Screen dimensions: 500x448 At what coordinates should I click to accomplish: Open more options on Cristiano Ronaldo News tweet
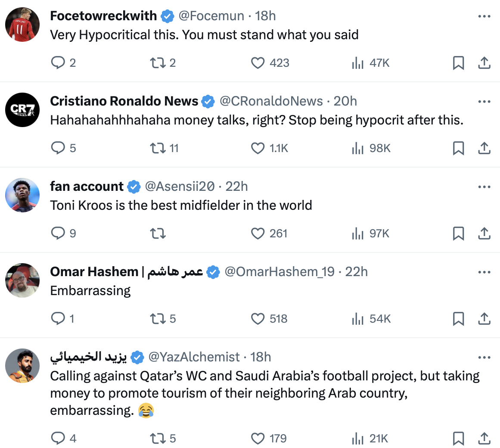pyautogui.click(x=484, y=102)
